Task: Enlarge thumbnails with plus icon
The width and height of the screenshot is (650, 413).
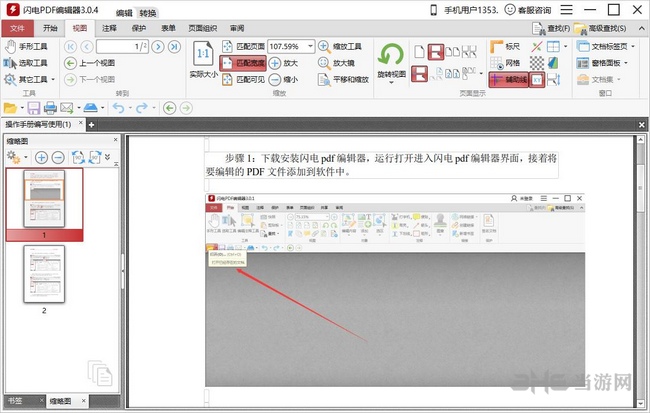Action: pyautogui.click(x=41, y=158)
